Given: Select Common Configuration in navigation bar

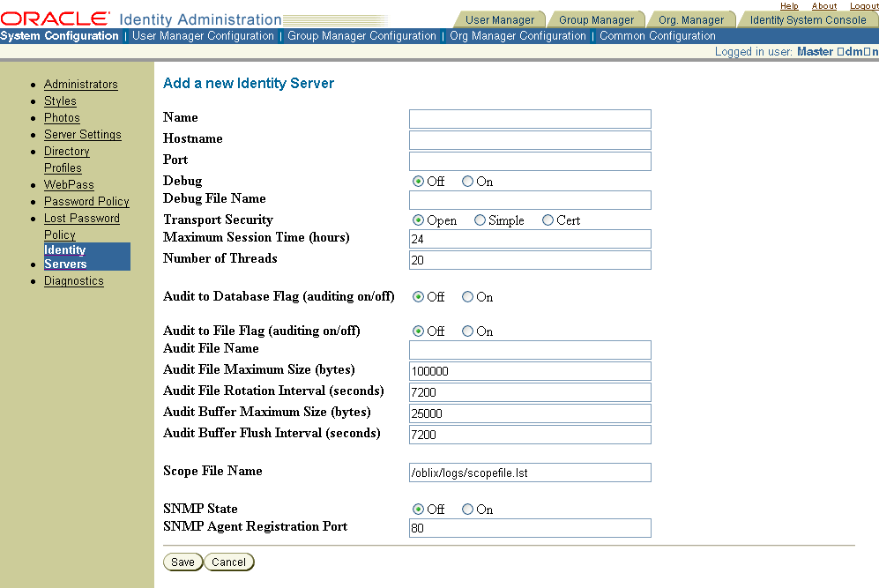Looking at the screenshot, I should click(658, 36).
